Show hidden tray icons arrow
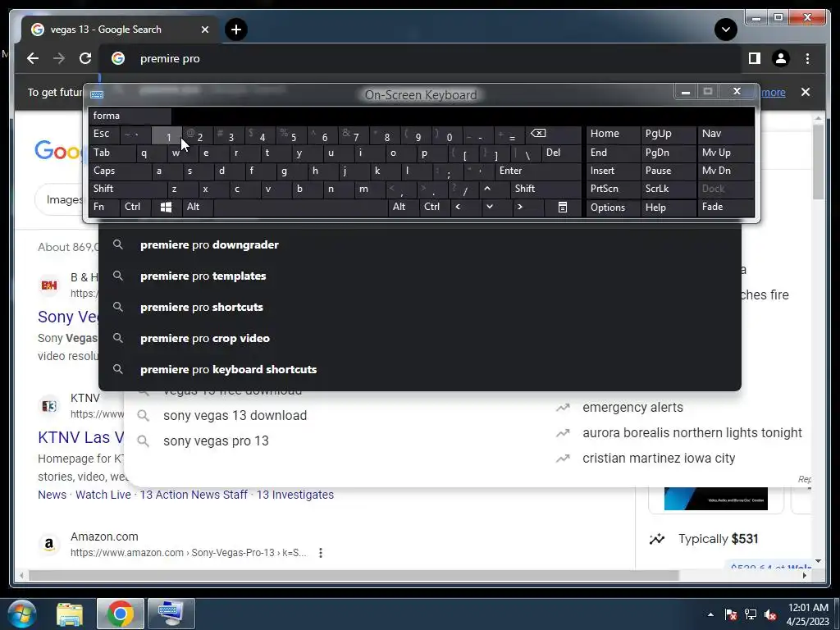This screenshot has height=630, width=840. [710, 614]
